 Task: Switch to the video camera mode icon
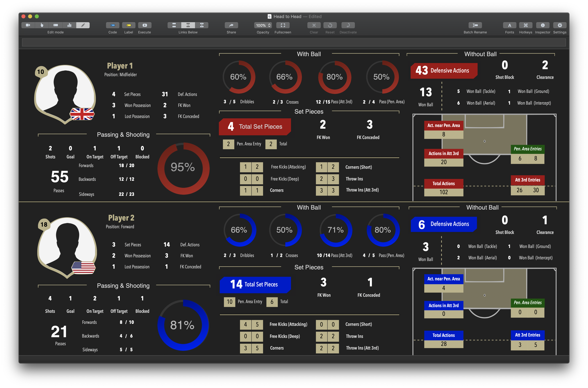click(28, 25)
